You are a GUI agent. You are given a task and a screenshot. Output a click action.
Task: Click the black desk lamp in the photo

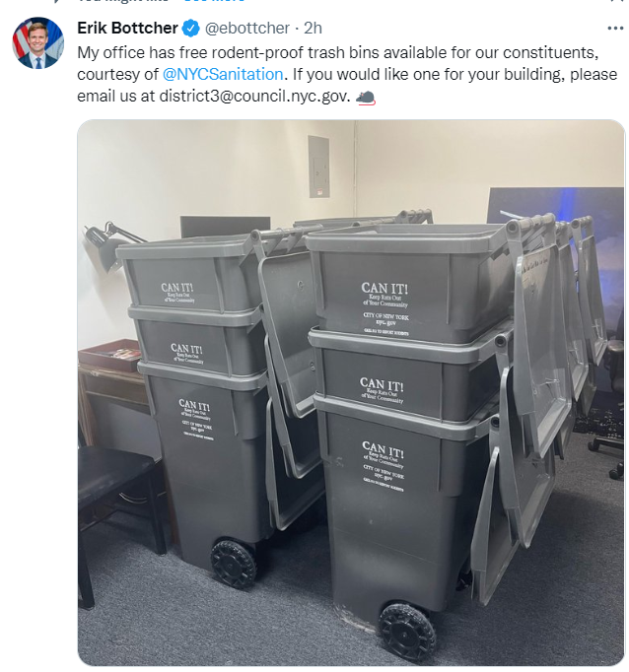109,245
